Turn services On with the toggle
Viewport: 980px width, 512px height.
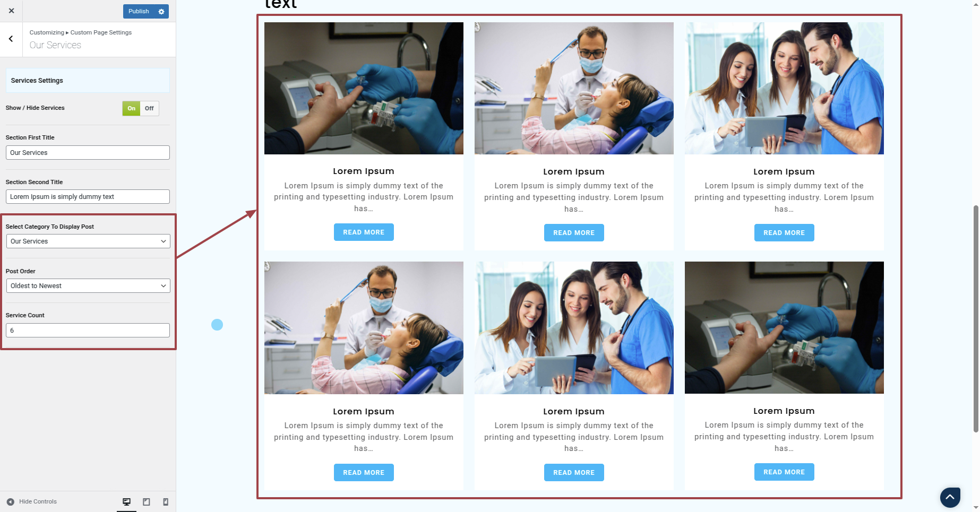(131, 108)
